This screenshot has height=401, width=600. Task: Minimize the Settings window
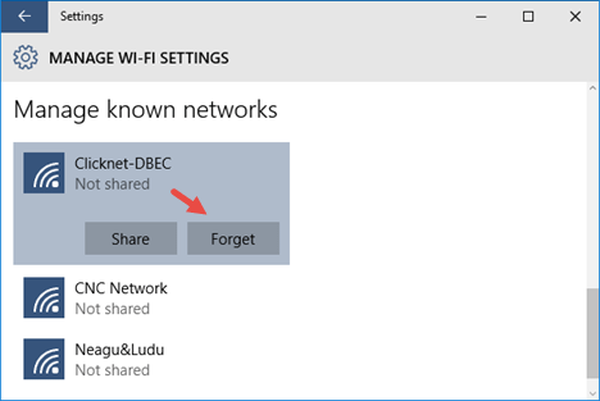(481, 16)
